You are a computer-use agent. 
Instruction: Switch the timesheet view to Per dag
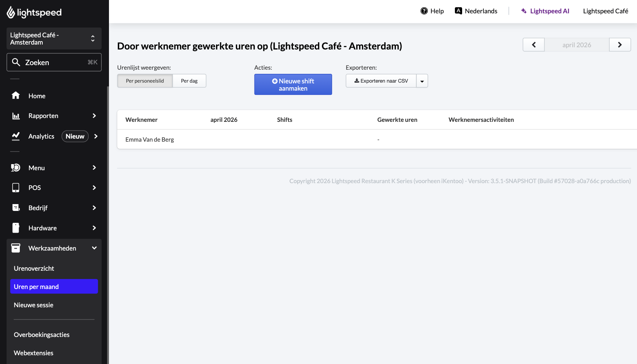[189, 81]
